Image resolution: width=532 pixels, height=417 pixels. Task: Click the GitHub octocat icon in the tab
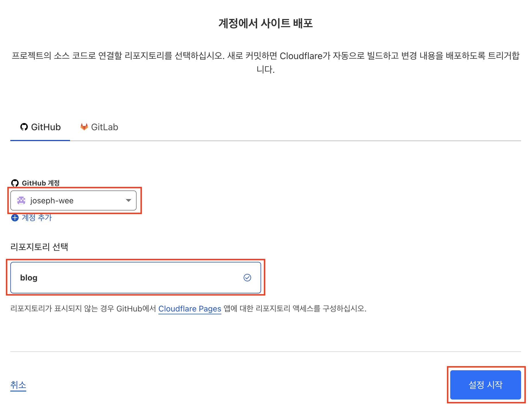click(x=24, y=127)
